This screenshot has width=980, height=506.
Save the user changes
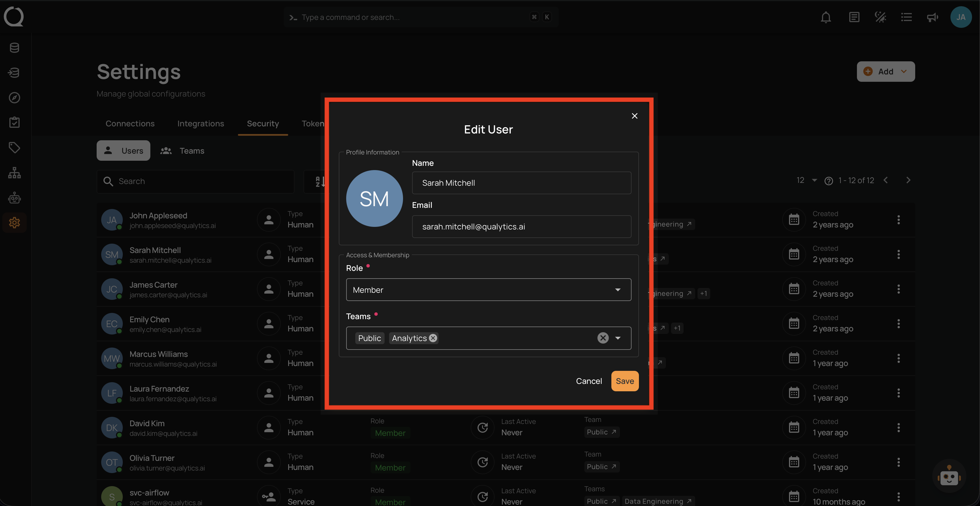(625, 381)
